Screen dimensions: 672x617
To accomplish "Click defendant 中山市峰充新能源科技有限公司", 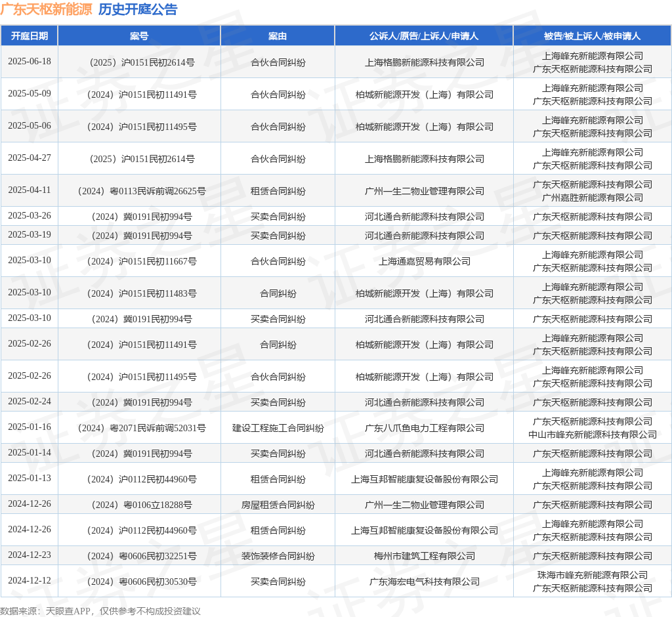I will [593, 435].
